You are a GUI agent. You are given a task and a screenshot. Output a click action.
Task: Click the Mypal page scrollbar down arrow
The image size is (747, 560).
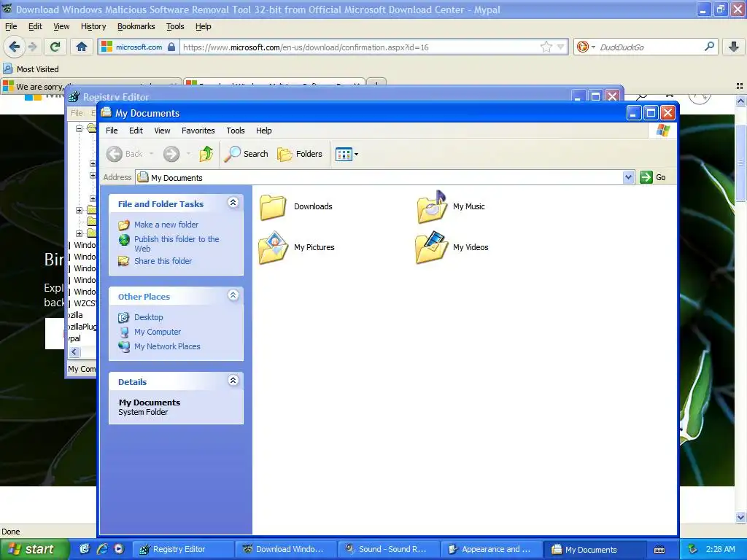point(740,517)
